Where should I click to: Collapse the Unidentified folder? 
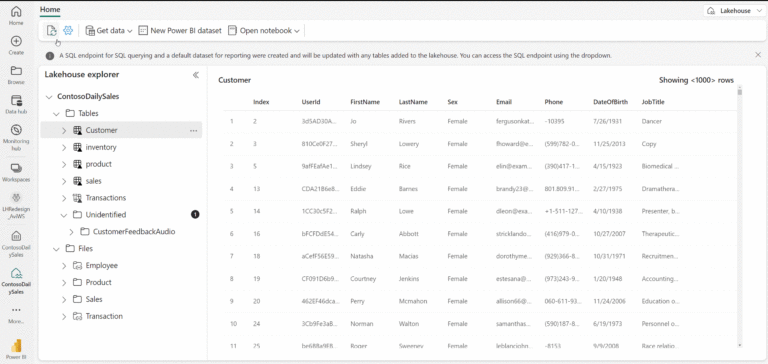[64, 215]
